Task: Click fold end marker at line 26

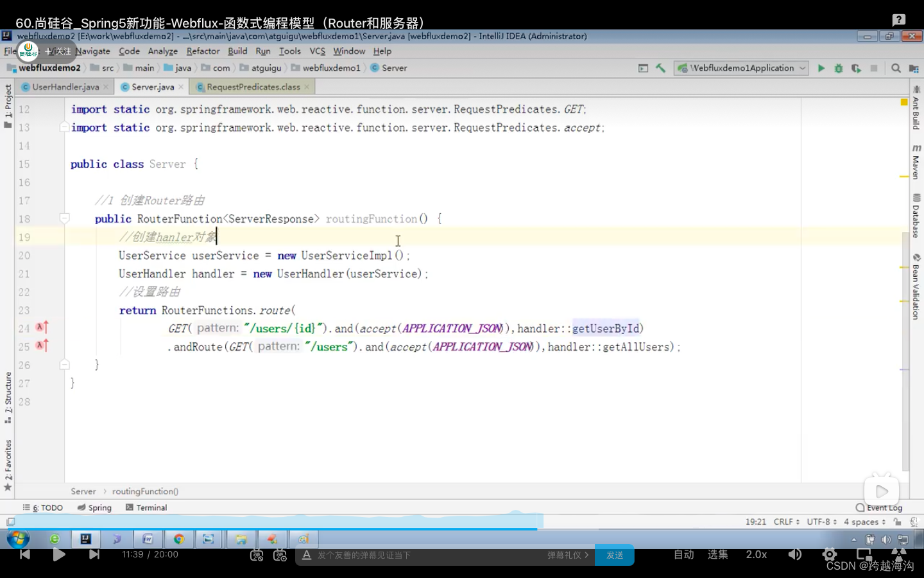Action: point(64,364)
